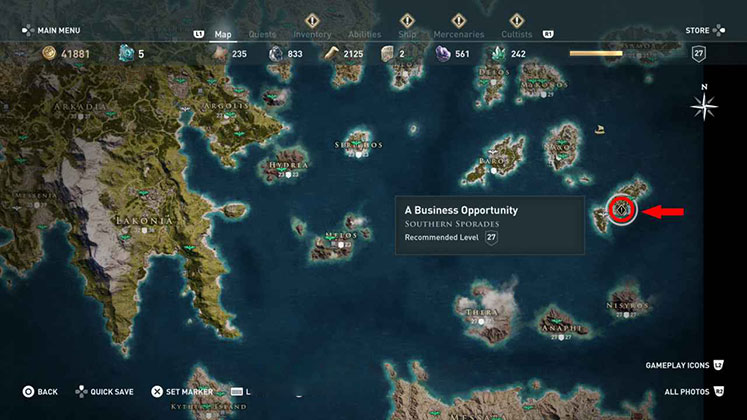Select the Nisyros island label
The height and width of the screenshot is (420, 747).
coord(627,305)
